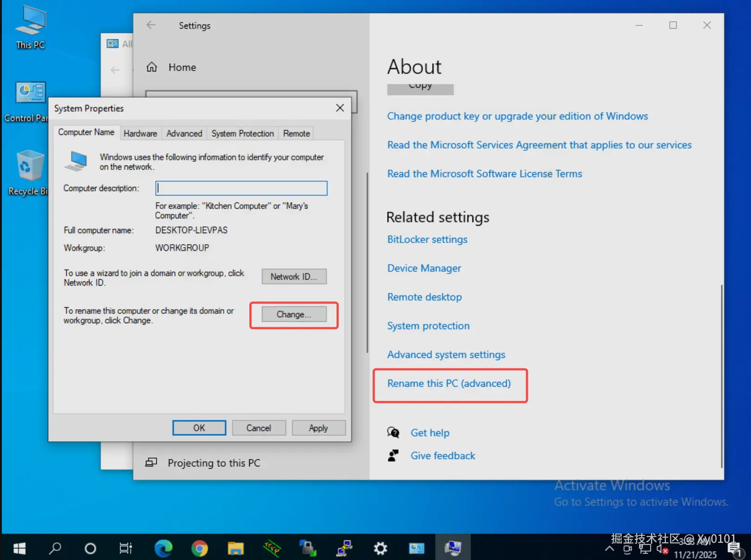751x560 pixels.
Task: Open Task View on the taskbar
Action: pos(126,549)
